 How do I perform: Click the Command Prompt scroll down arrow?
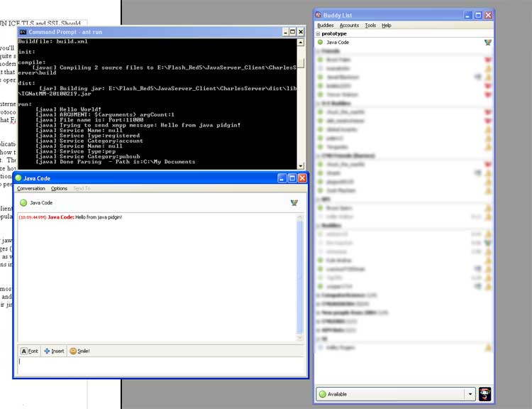pos(301,165)
